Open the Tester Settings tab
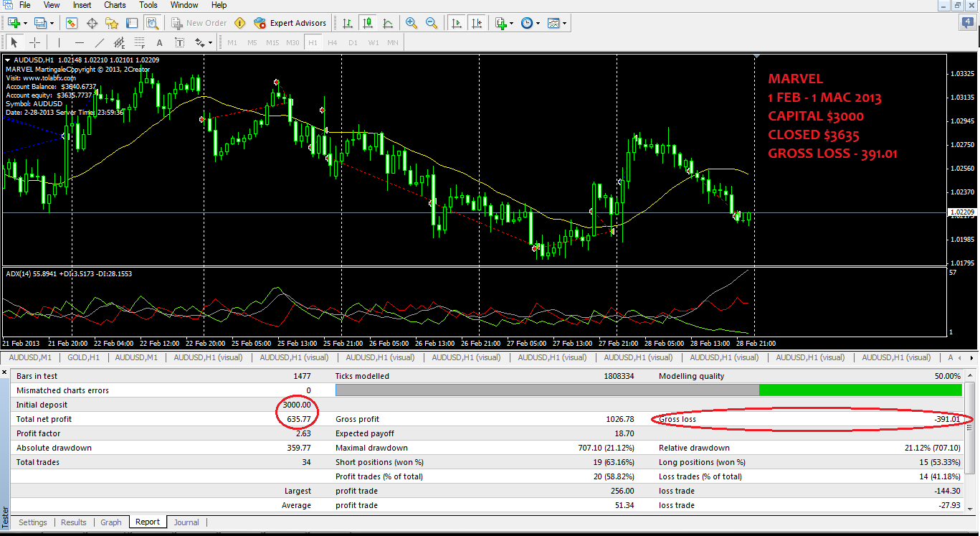 tap(33, 522)
